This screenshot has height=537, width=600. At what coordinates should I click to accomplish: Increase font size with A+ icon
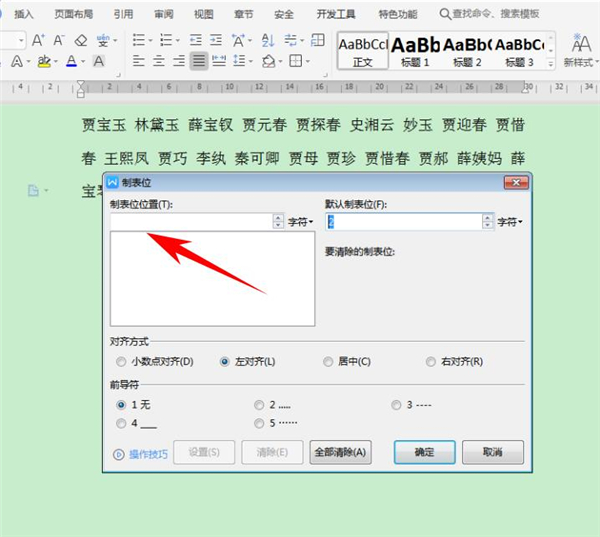coord(38,40)
